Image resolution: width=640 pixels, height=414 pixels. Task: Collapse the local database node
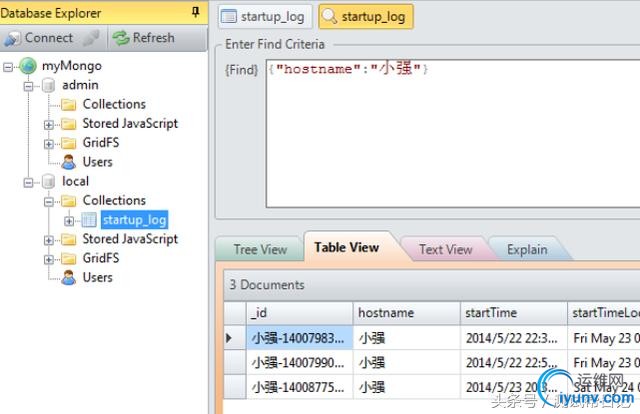click(x=28, y=182)
